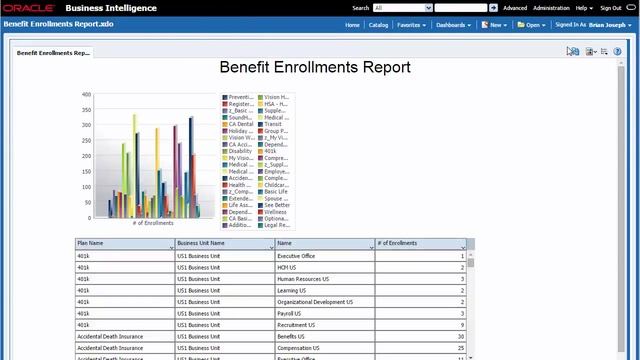
Task: Expand the Help menu
Action: [584, 8]
